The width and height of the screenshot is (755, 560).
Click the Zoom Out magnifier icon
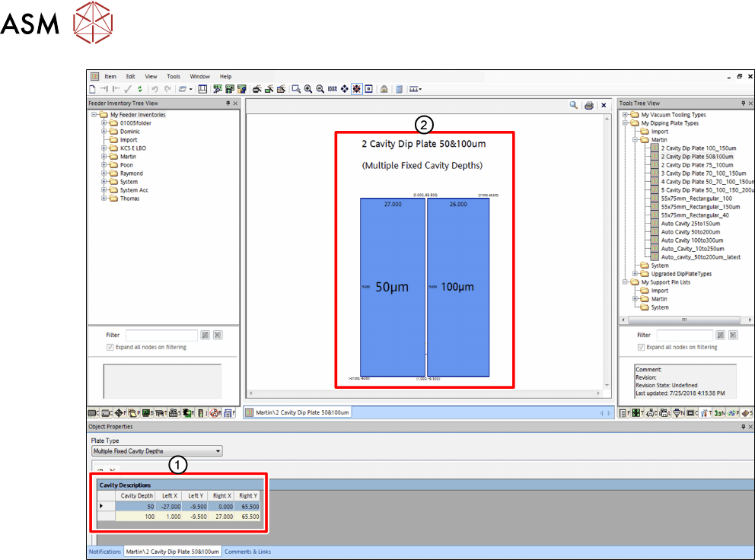tap(320, 89)
